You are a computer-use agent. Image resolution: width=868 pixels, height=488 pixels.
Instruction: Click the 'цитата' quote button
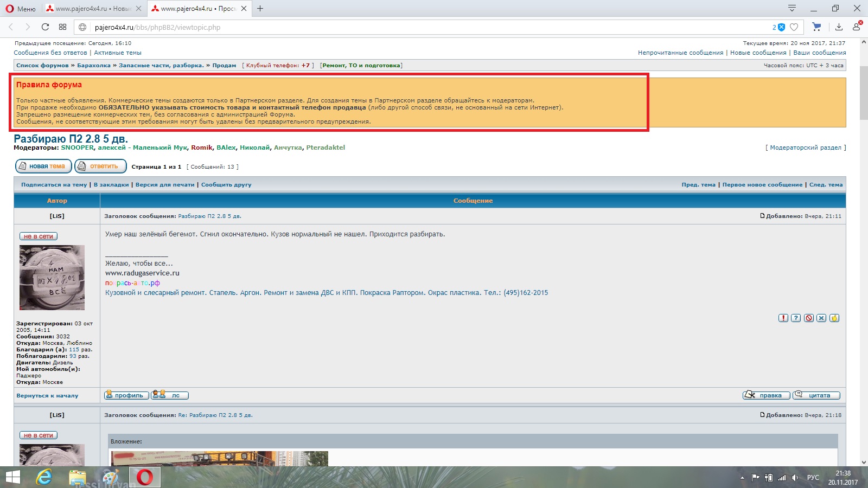click(816, 395)
